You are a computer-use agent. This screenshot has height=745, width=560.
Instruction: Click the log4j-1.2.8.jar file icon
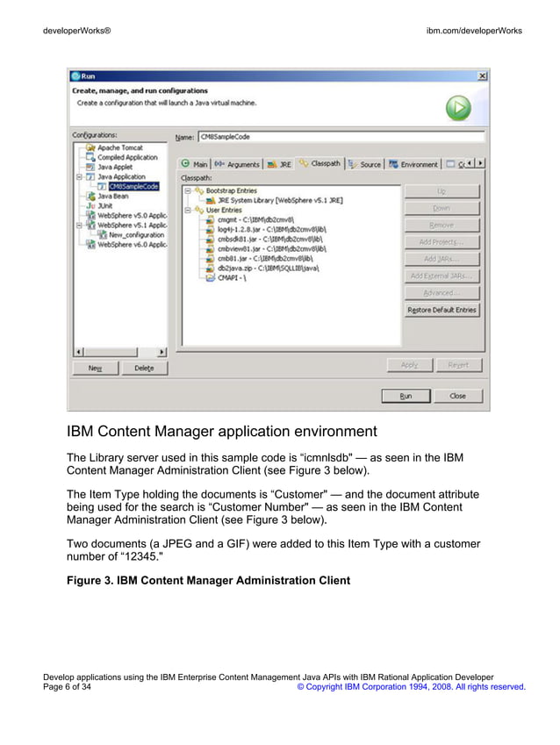[x=211, y=230]
